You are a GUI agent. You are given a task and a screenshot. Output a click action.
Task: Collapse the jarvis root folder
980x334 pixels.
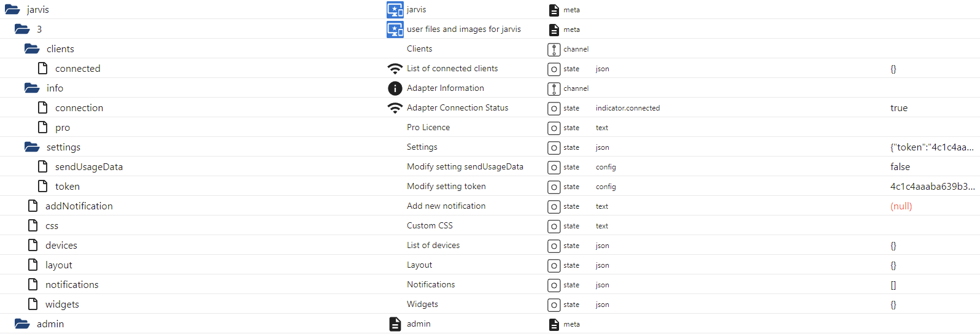(12, 10)
